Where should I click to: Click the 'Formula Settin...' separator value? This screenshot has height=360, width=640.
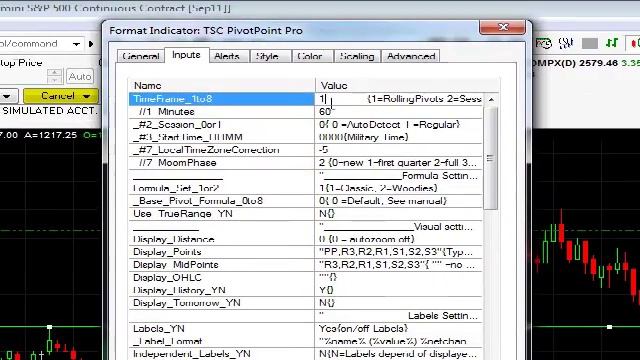point(398,176)
